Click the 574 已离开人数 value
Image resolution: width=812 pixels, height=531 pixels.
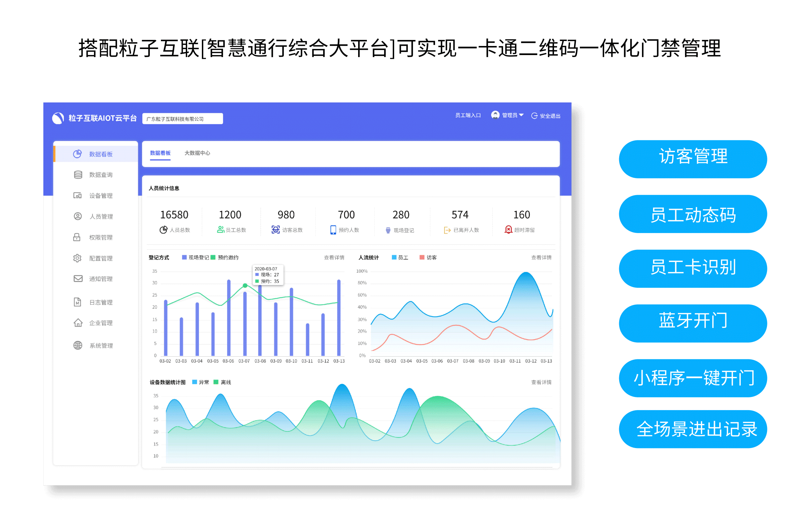(460, 215)
